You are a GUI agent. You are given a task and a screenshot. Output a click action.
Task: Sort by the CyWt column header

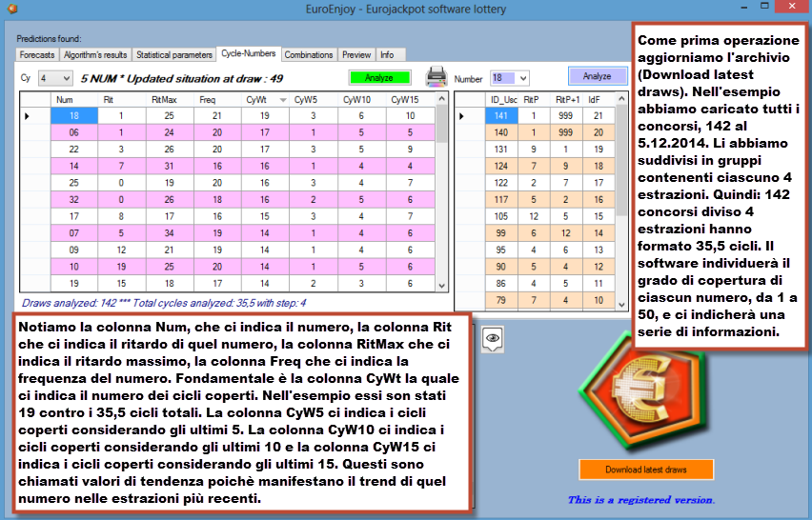tap(264, 99)
